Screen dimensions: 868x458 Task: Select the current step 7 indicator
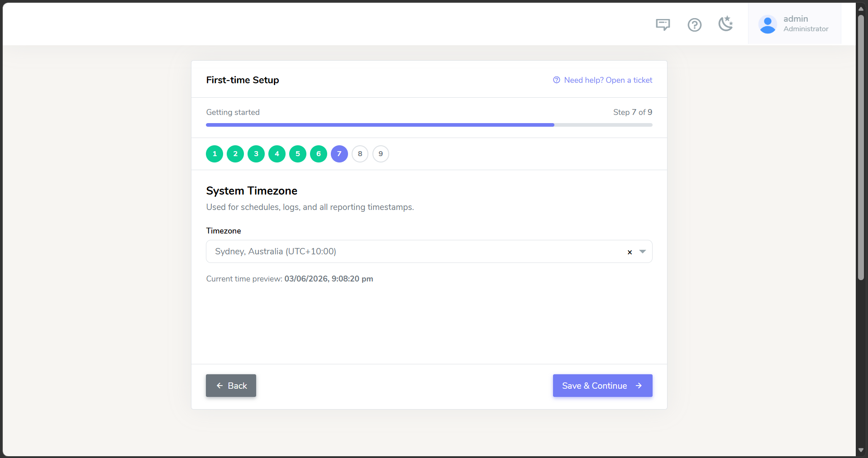tap(339, 154)
